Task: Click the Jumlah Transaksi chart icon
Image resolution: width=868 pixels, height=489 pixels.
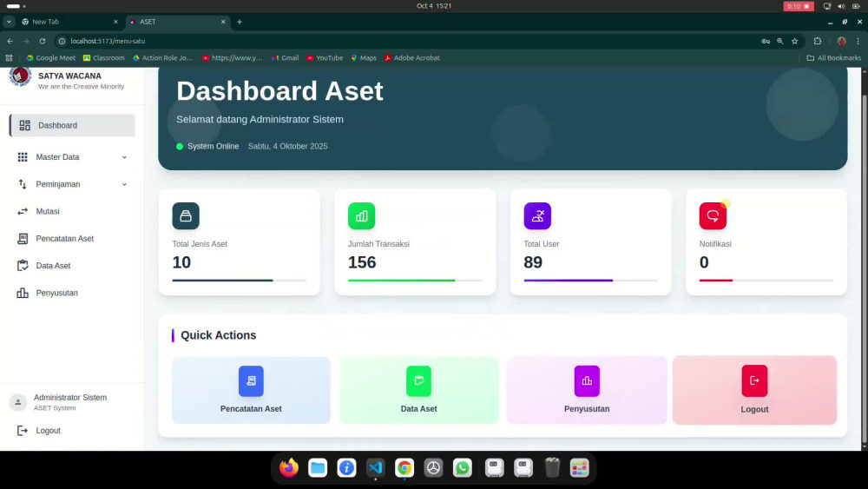Action: click(x=361, y=216)
